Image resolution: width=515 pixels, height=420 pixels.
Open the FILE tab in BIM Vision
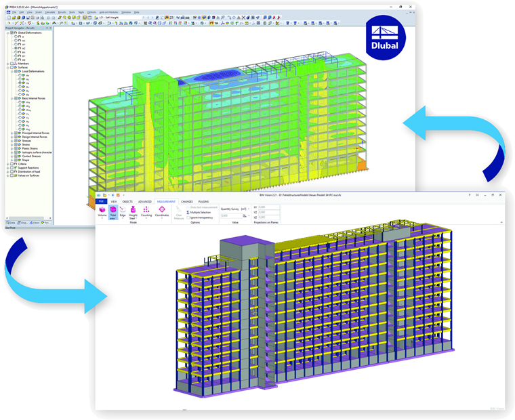(101, 201)
